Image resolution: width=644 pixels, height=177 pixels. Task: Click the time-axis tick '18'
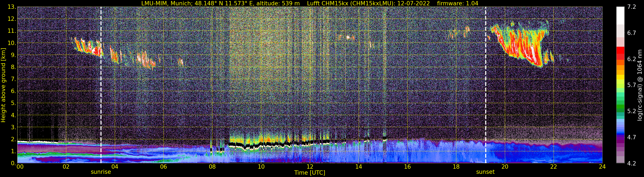click(x=456, y=167)
